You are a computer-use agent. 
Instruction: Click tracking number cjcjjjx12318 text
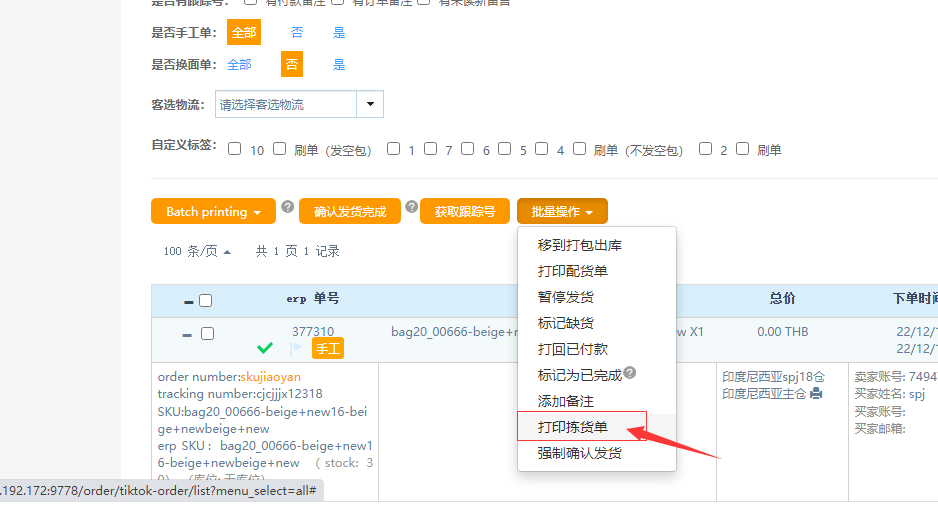pyautogui.click(x=240, y=394)
